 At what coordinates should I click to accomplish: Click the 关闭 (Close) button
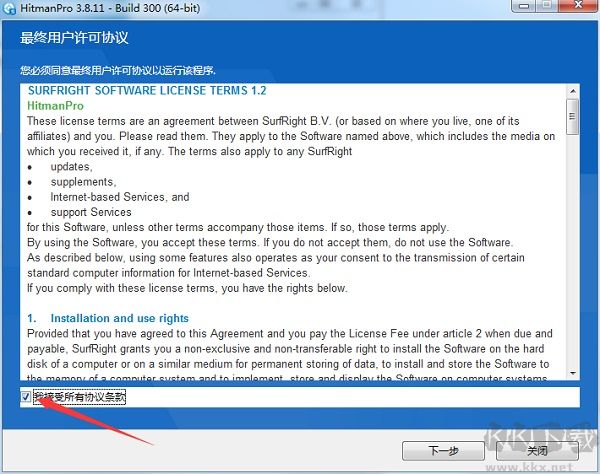pos(537,451)
